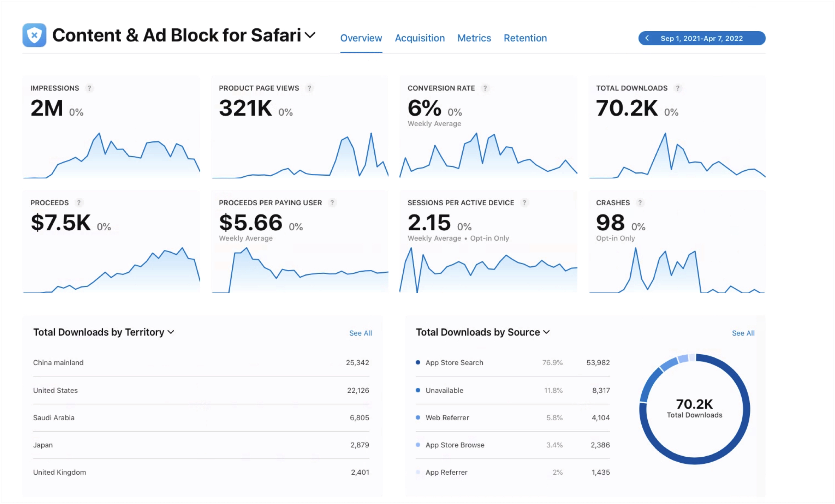Open the Conversion Rate help tooltip icon
Image resolution: width=835 pixels, height=504 pixels.
click(485, 88)
